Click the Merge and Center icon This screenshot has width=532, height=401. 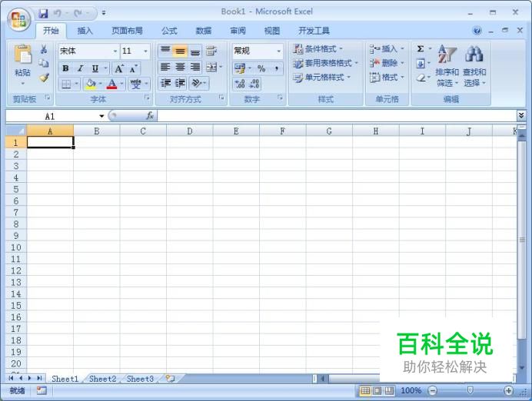tap(211, 67)
